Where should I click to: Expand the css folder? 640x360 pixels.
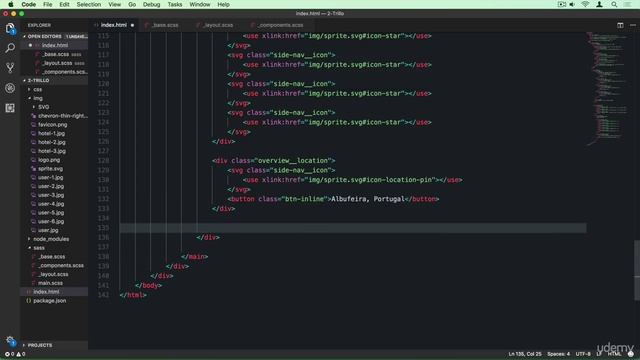click(38, 89)
